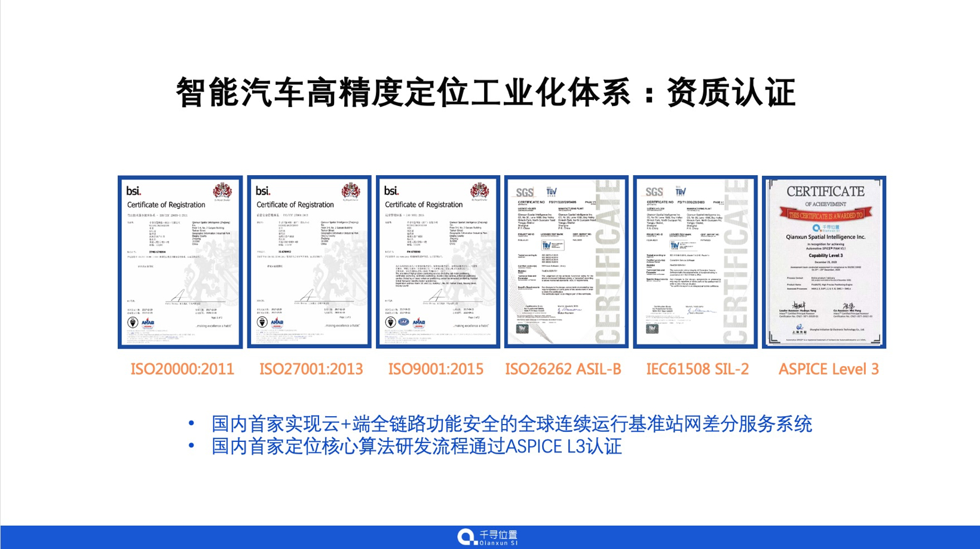Select the ISO9001:2015 caption
This screenshot has width=980, height=549.
[x=436, y=369]
